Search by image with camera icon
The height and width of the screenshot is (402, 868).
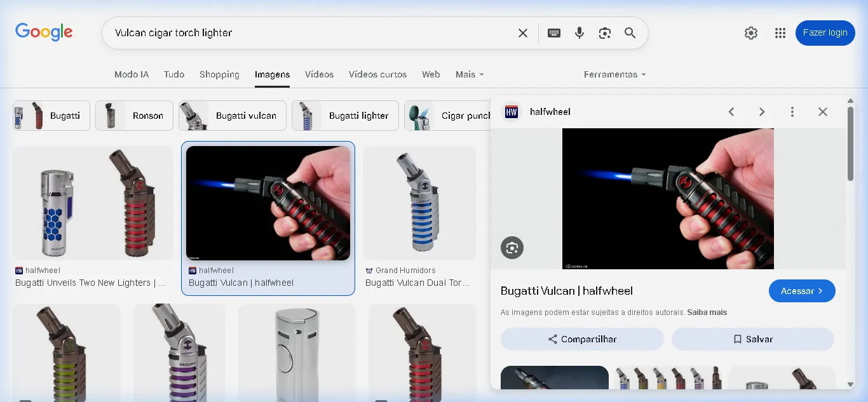coord(605,33)
